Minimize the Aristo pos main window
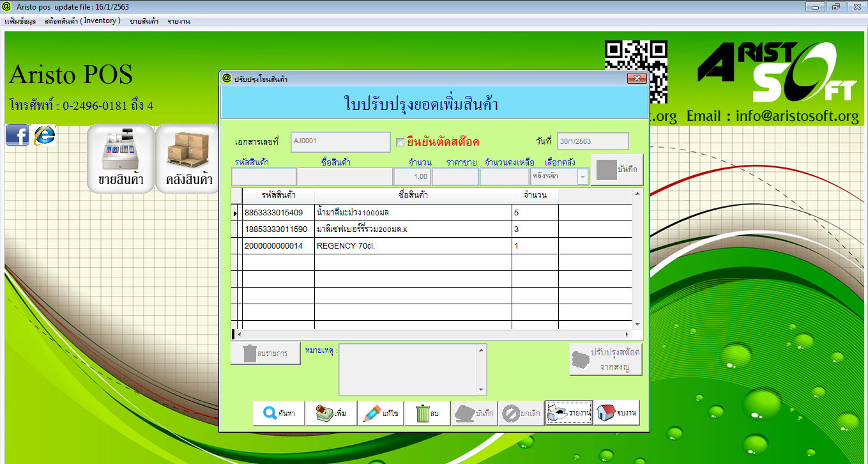 814,7
